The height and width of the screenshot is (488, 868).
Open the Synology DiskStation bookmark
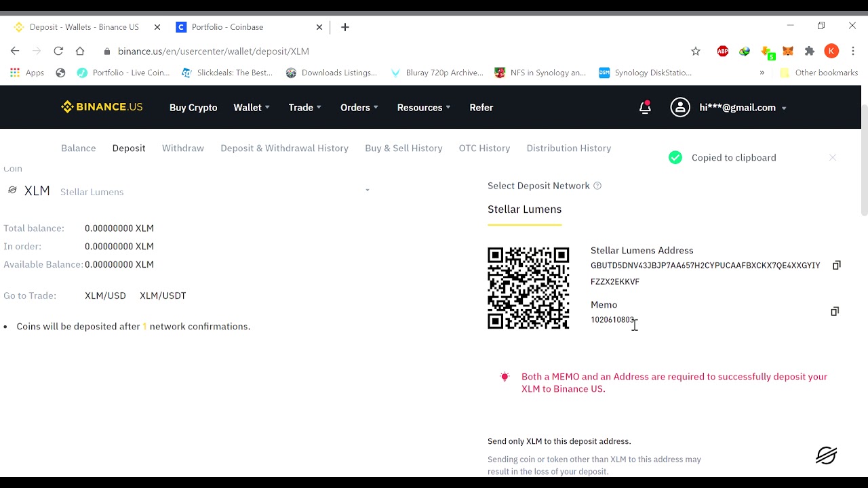646,73
